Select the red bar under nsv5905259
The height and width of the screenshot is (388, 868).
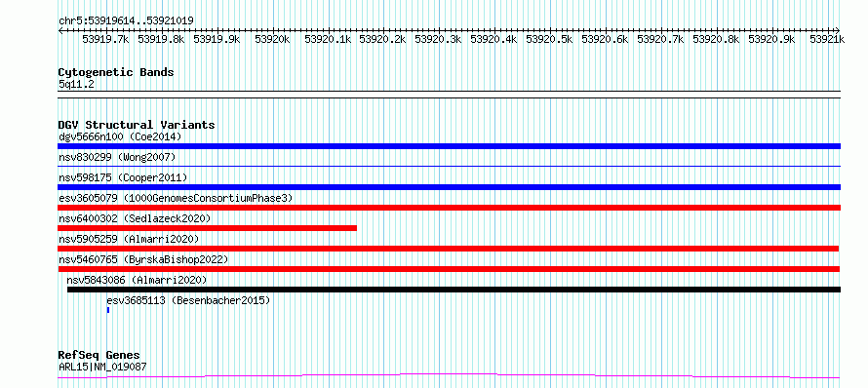point(449,249)
